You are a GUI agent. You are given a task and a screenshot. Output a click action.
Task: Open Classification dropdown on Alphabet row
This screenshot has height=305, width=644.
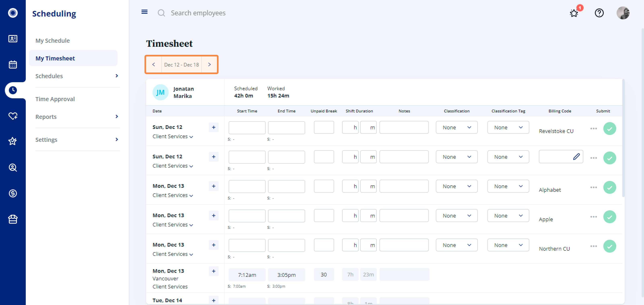pos(456,186)
